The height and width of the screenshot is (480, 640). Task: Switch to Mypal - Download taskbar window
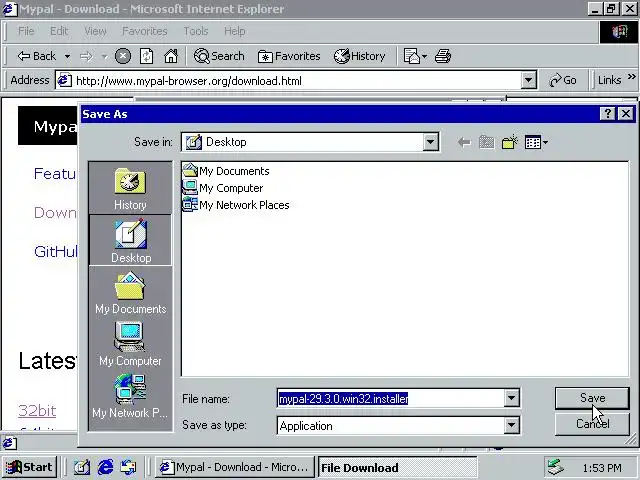tap(235, 467)
